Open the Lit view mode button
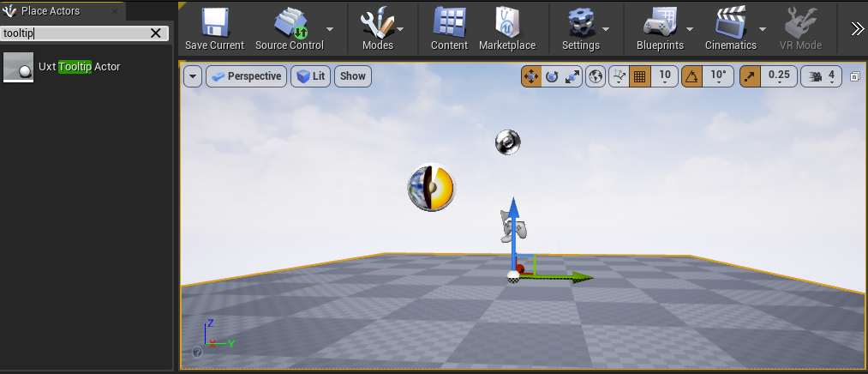This screenshot has height=374, width=868. (x=311, y=76)
